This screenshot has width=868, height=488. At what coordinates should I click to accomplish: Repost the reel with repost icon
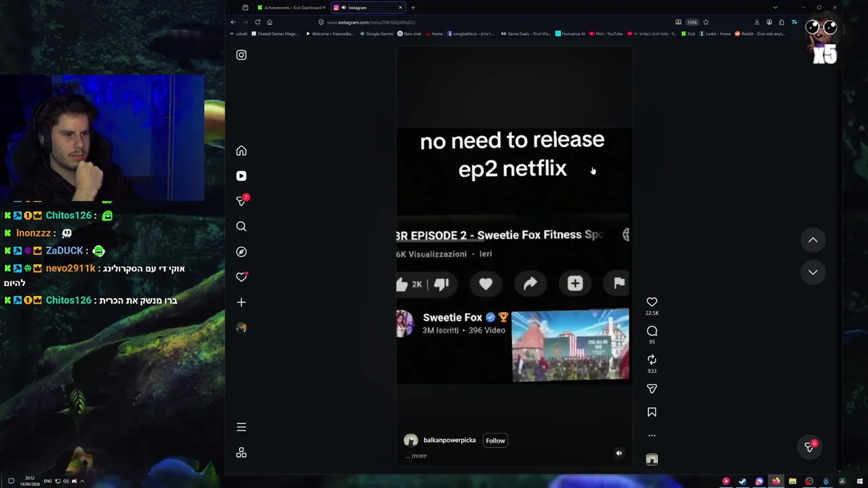point(652,360)
